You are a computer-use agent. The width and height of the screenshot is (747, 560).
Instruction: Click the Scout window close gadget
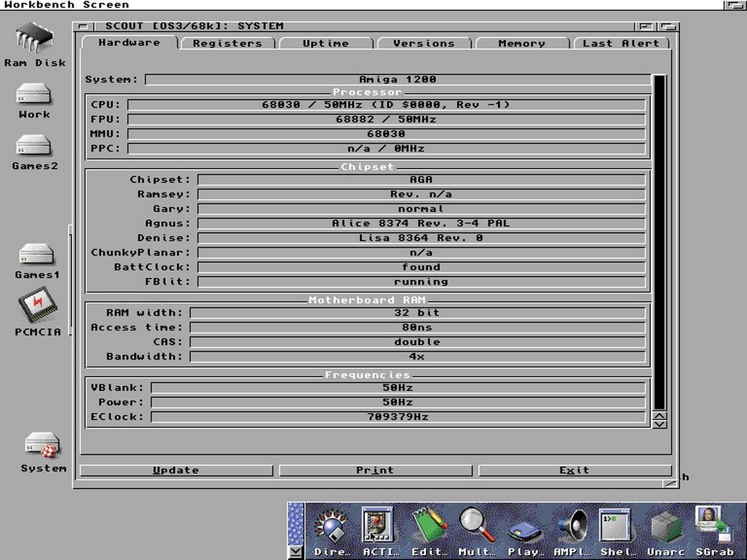(x=84, y=26)
